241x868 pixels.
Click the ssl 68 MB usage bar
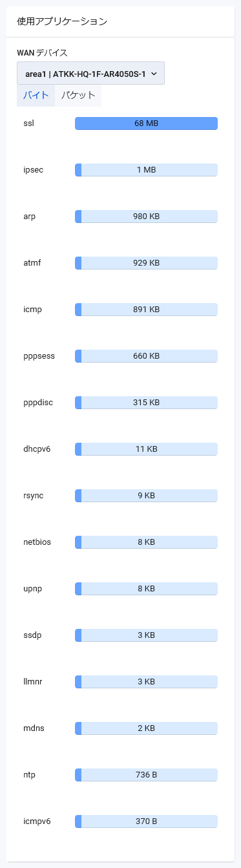[x=146, y=123]
